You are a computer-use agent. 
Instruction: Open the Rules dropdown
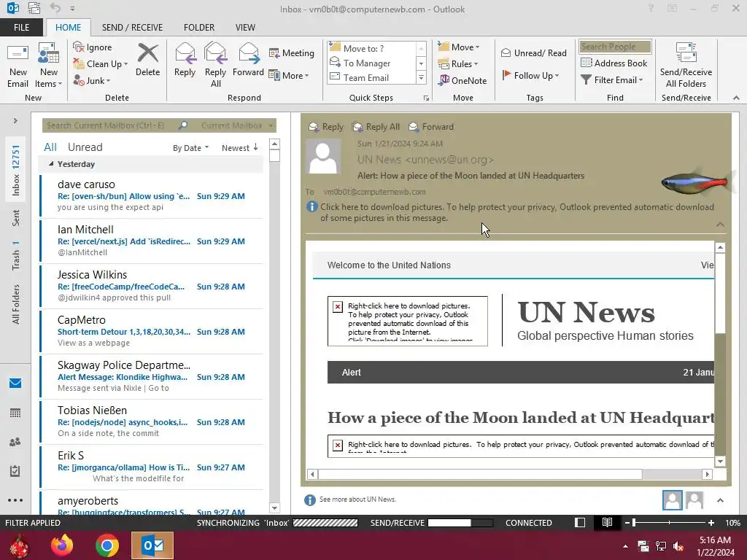pos(458,64)
